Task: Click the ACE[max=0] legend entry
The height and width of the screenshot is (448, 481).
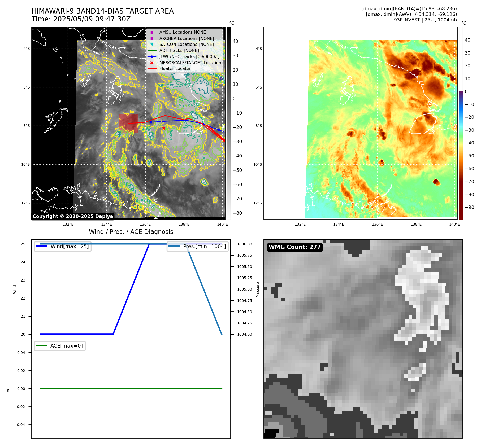Action: (x=60, y=346)
